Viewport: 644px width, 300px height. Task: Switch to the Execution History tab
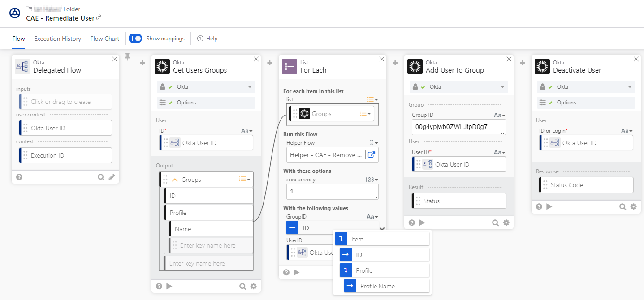[x=57, y=39]
